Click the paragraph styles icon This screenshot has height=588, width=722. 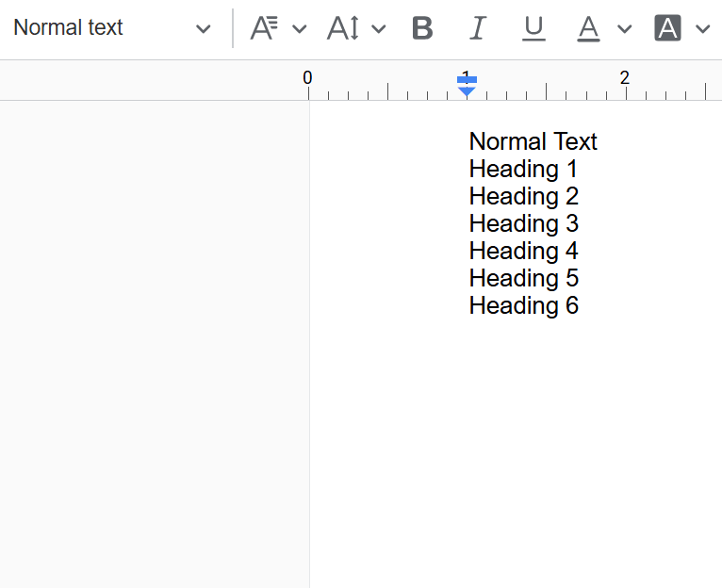pos(264,28)
